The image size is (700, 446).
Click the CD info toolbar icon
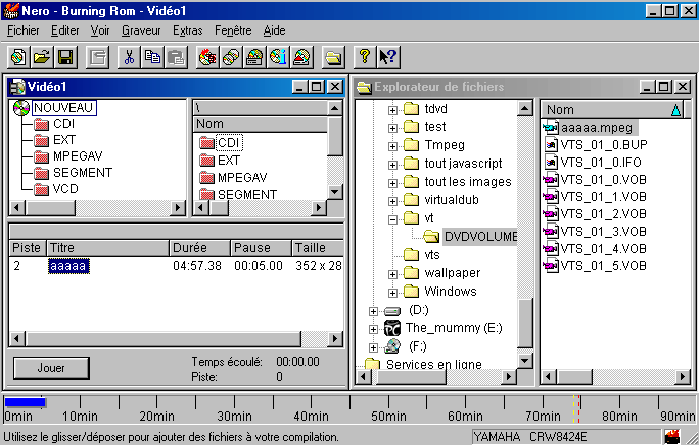[278, 57]
